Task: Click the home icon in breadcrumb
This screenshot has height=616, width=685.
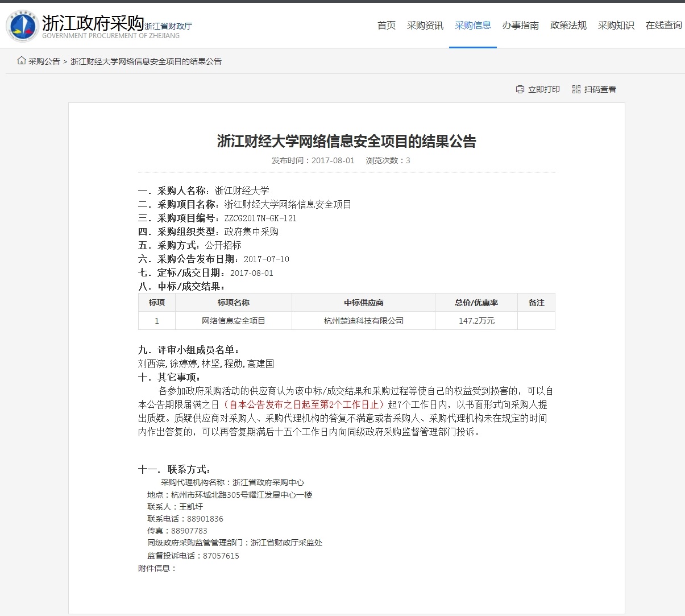Action: tap(22, 61)
